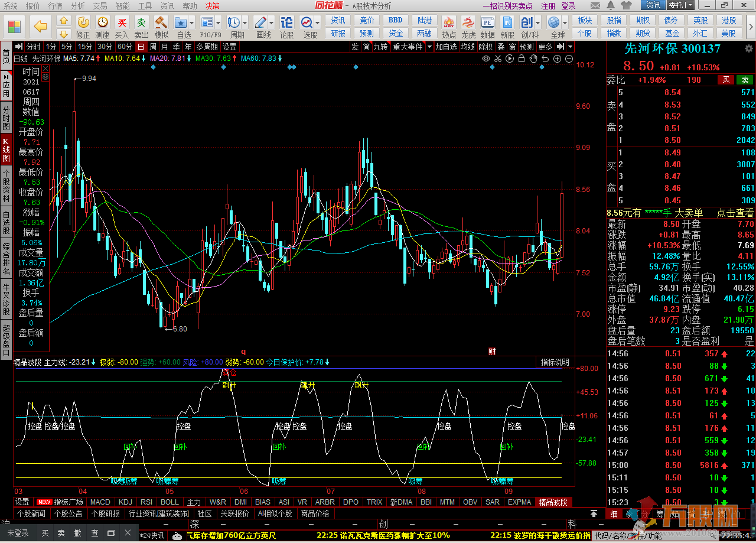Click the zoom in plus icon on chart
The width and height of the screenshot is (756, 543).
click(557, 58)
